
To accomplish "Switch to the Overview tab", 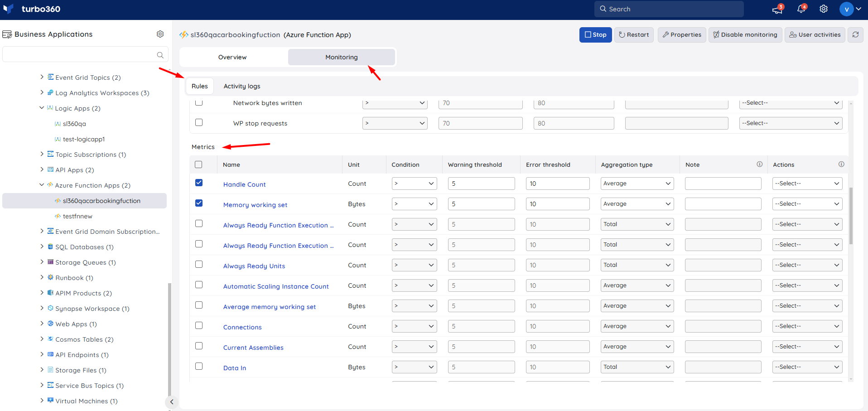I will tap(232, 57).
